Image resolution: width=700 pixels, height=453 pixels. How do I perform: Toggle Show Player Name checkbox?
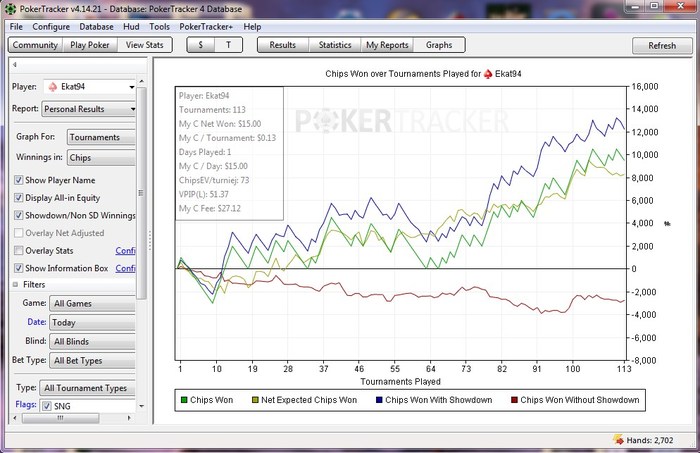(18, 180)
